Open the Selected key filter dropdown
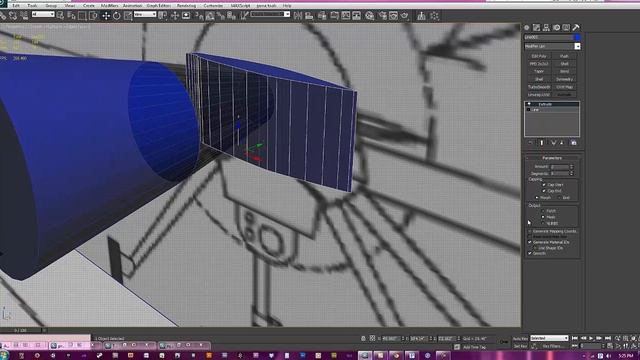 549,338
